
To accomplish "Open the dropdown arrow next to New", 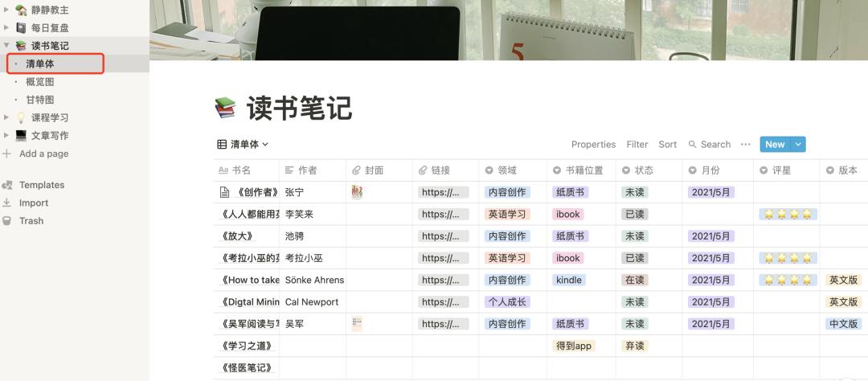I will tap(798, 144).
